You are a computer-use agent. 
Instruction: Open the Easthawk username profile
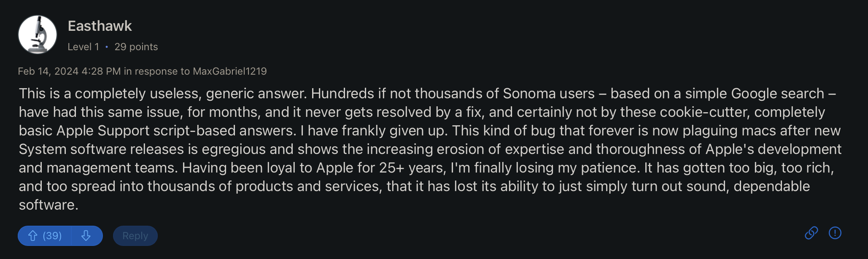point(100,26)
